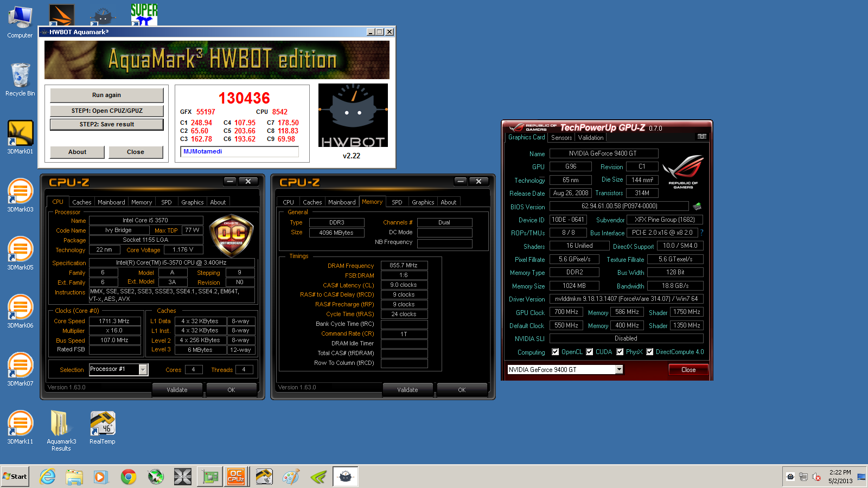Open the 3DMark05 desktop shortcut

[20, 253]
